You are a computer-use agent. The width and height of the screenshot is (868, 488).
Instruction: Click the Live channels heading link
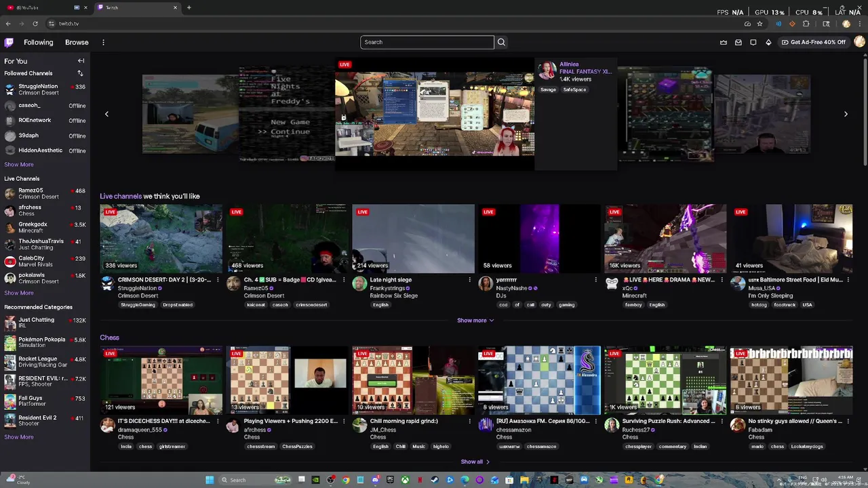click(x=121, y=197)
